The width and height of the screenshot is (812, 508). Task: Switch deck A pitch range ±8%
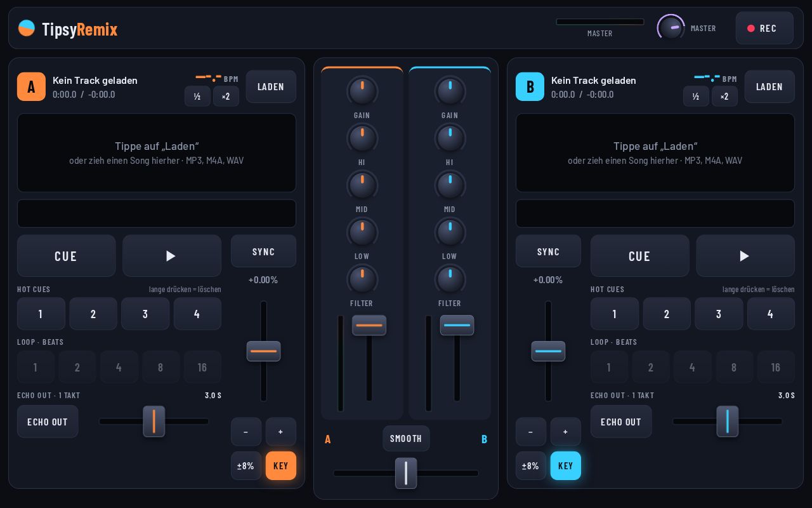pyautogui.click(x=246, y=465)
